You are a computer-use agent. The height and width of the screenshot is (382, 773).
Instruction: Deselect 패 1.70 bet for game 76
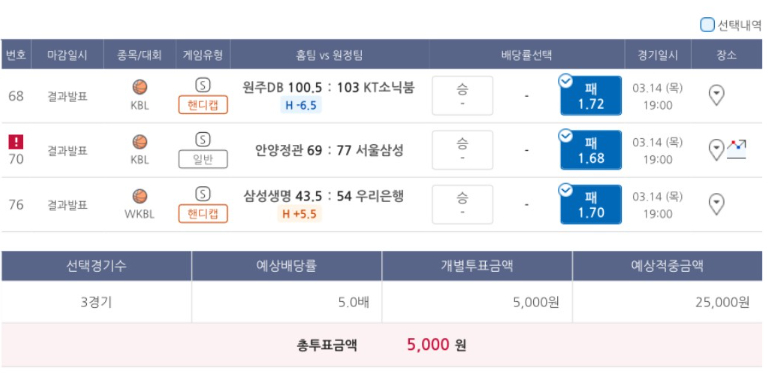tap(591, 205)
